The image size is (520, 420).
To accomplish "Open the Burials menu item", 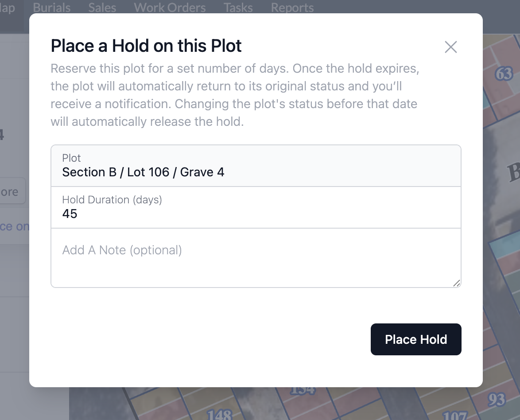I will [52, 8].
